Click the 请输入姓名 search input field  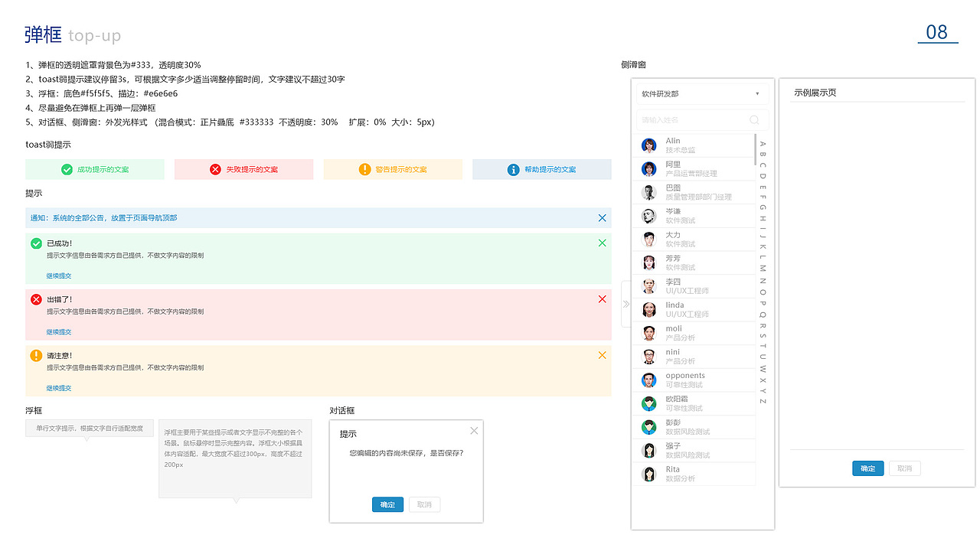702,120
